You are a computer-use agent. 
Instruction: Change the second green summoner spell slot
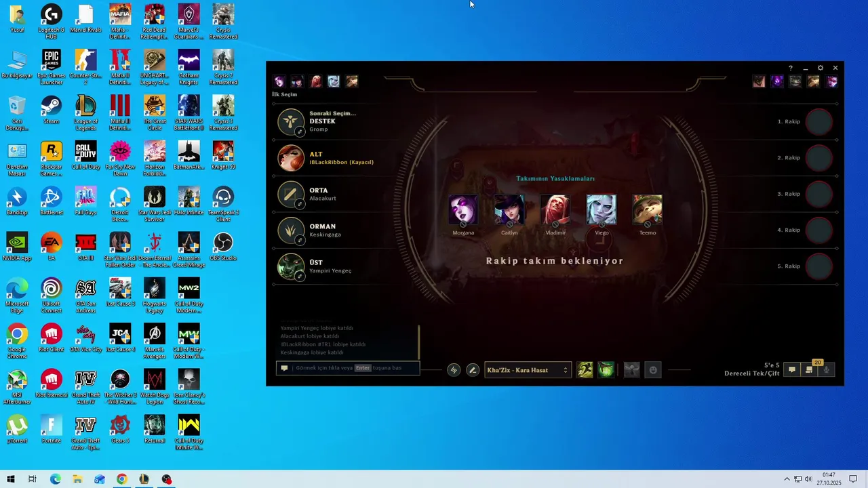[x=606, y=370]
